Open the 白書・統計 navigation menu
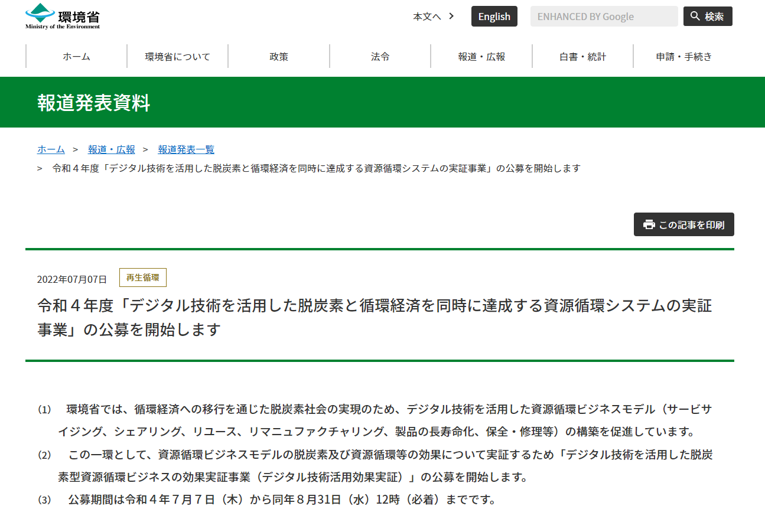This screenshot has width=765, height=532. pyautogui.click(x=582, y=56)
